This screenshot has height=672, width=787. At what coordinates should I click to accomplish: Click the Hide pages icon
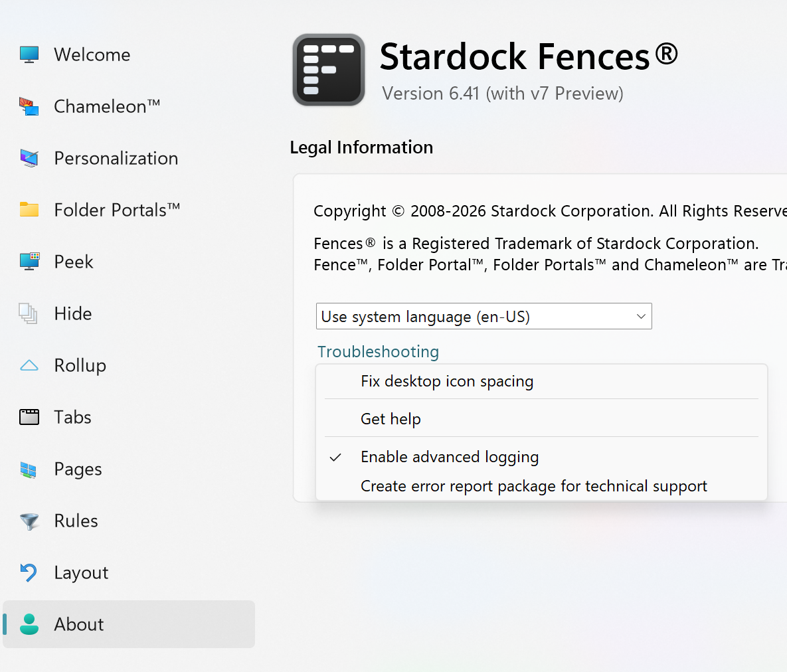click(x=28, y=313)
